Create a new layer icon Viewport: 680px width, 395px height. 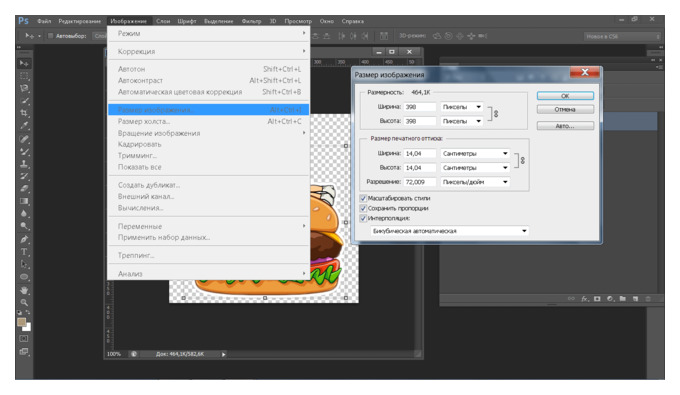coord(635,299)
